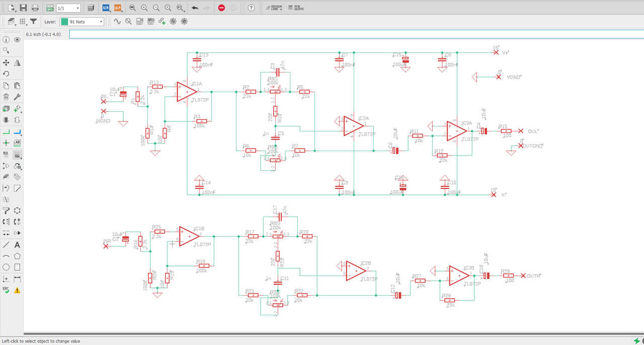Screen dimensions: 644x345
Task: Open the blue Bus tool dropdown
Action: pos(17,131)
